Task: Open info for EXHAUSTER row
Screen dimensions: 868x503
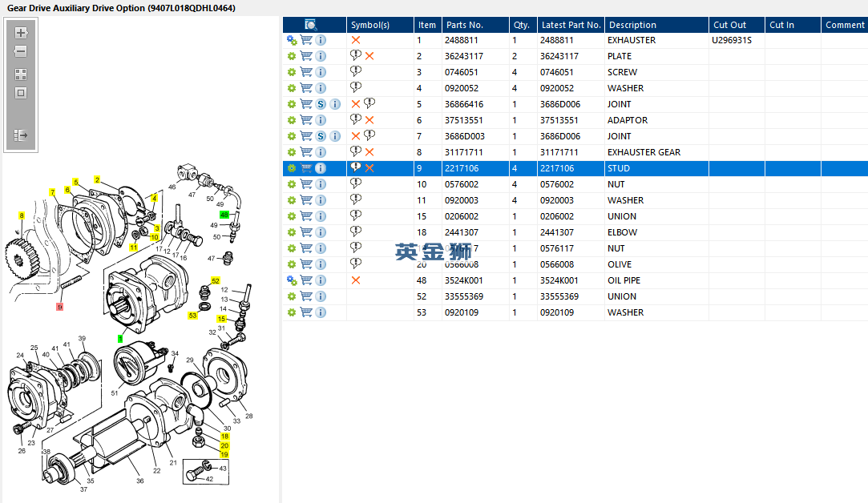Action: point(321,40)
